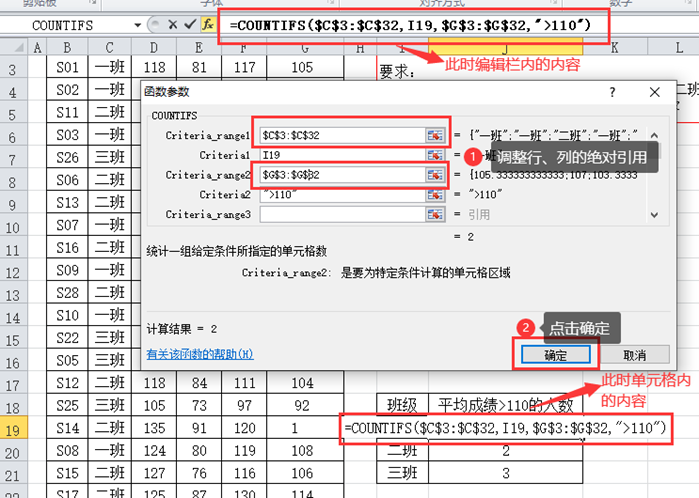Click the Criteria1 field containing I19
Screen dimensions: 699x498
click(342, 155)
